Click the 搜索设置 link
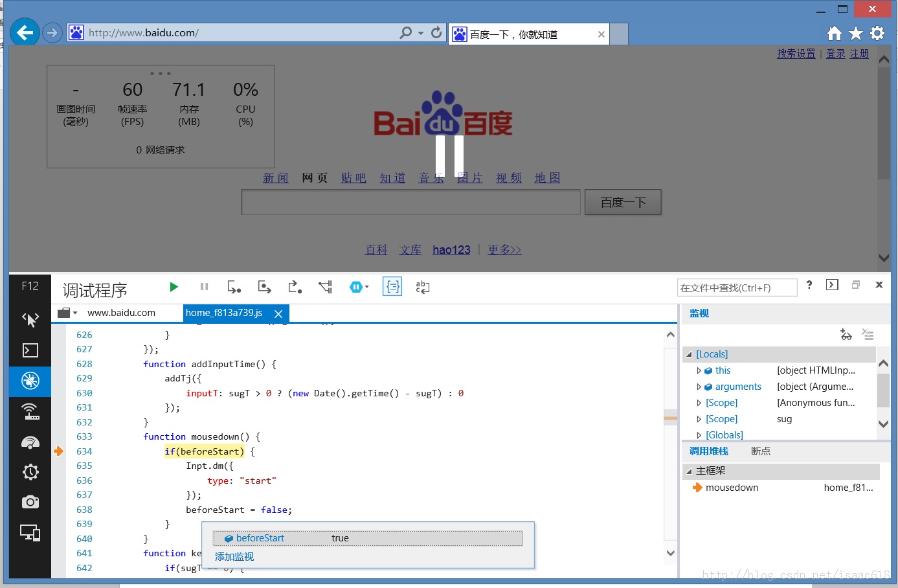Viewport: 898px width, 588px height. point(796,54)
